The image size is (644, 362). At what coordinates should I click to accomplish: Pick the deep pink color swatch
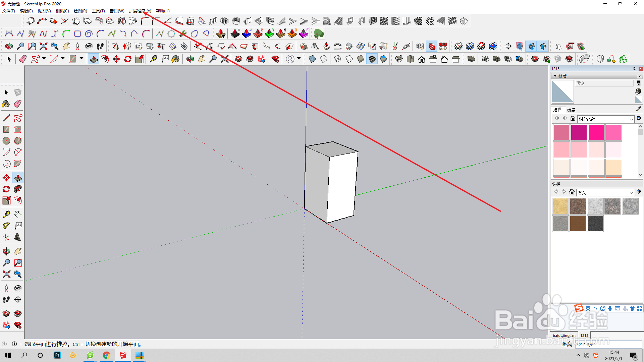pyautogui.click(x=596, y=132)
